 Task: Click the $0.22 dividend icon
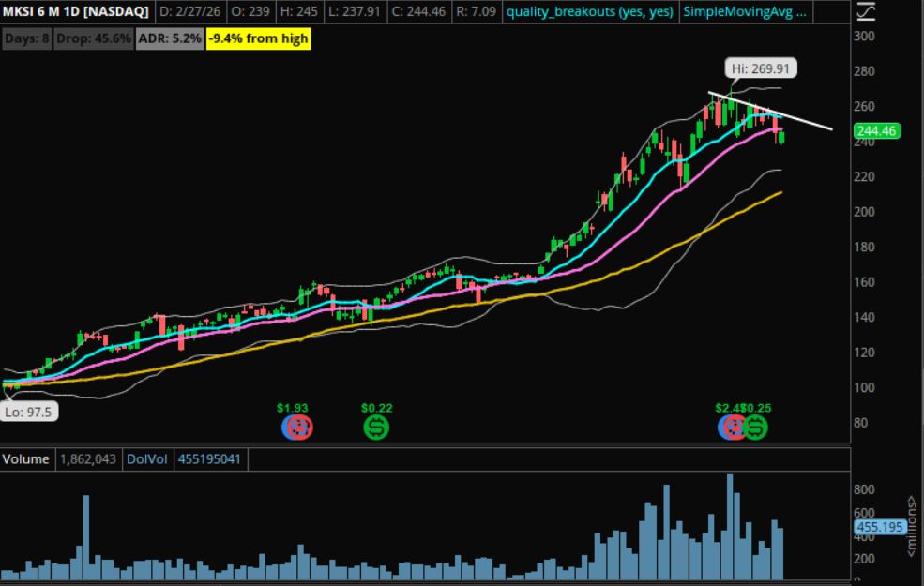coord(377,428)
